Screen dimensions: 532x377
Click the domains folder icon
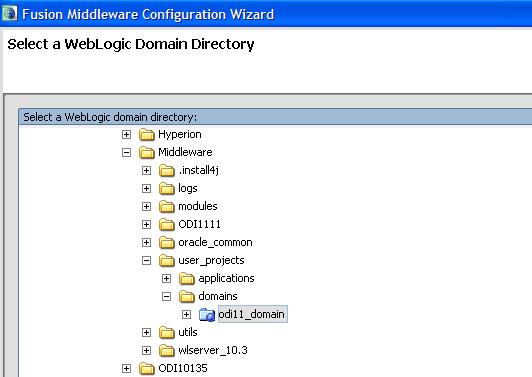pos(187,297)
